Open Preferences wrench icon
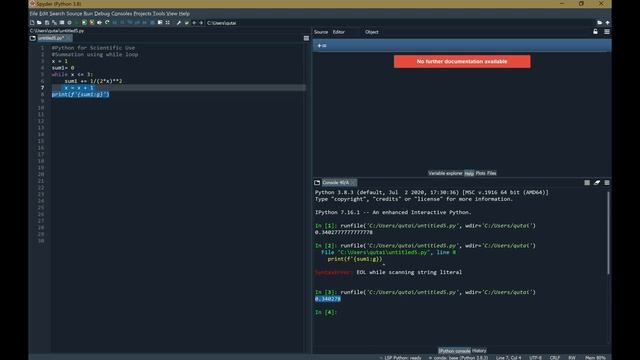This screenshot has width=640, height=360. point(178,23)
